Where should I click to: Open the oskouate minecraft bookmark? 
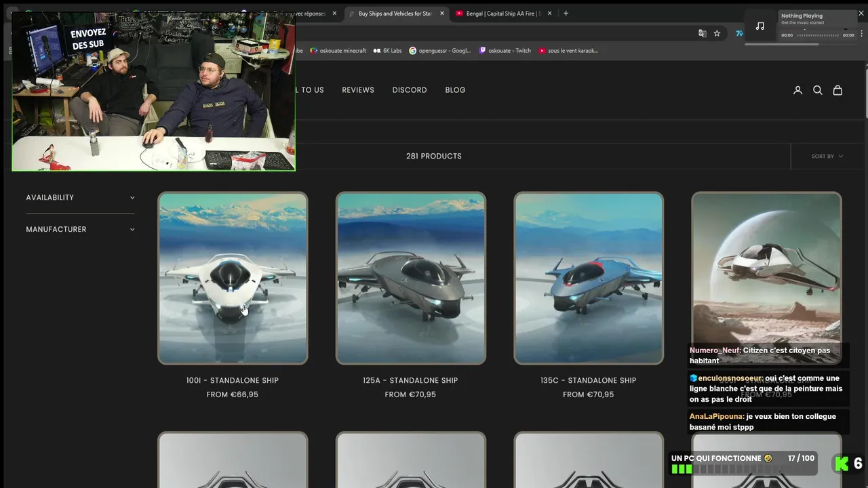coord(338,50)
